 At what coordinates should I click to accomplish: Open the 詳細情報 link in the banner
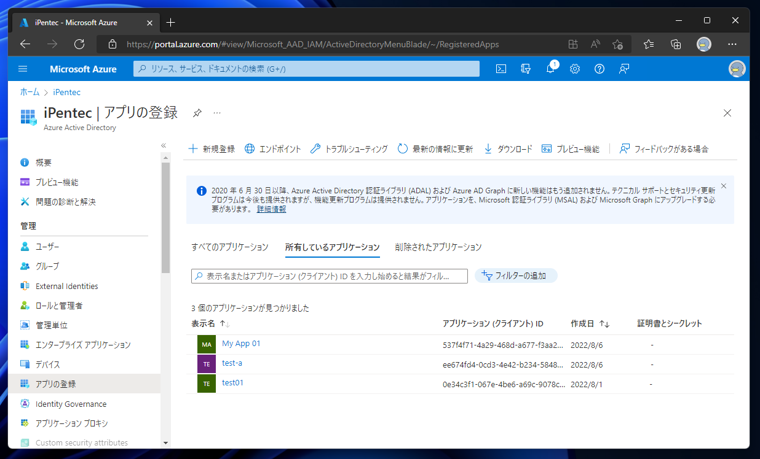click(x=271, y=209)
